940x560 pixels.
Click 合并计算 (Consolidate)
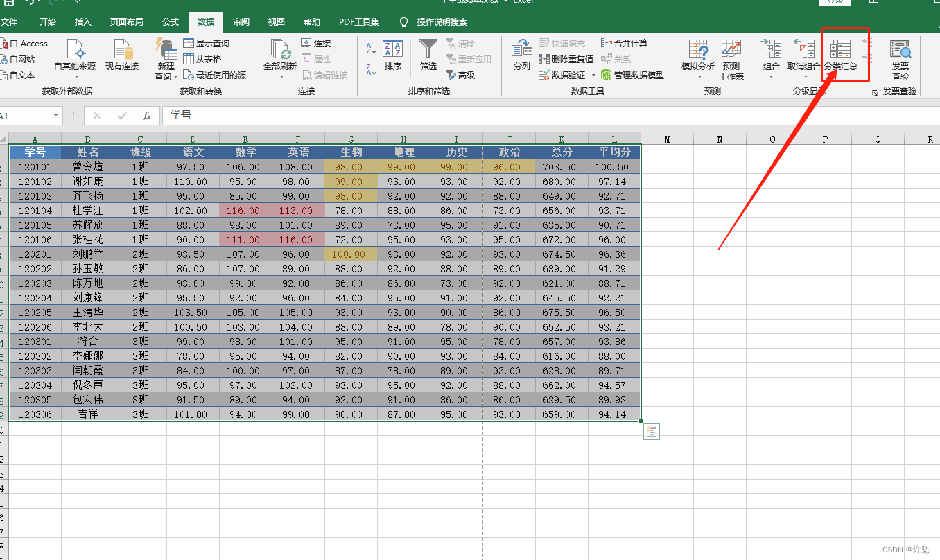624,43
